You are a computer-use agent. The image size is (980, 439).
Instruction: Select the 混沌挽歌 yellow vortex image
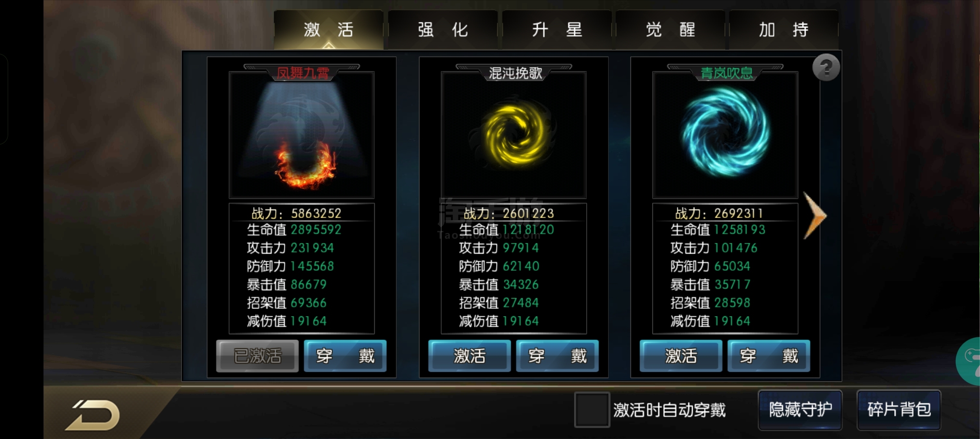coord(514,135)
